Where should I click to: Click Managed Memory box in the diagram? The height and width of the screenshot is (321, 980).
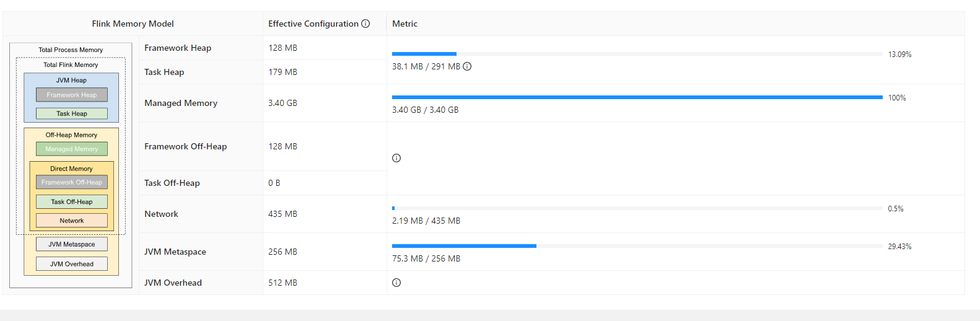coord(72,149)
